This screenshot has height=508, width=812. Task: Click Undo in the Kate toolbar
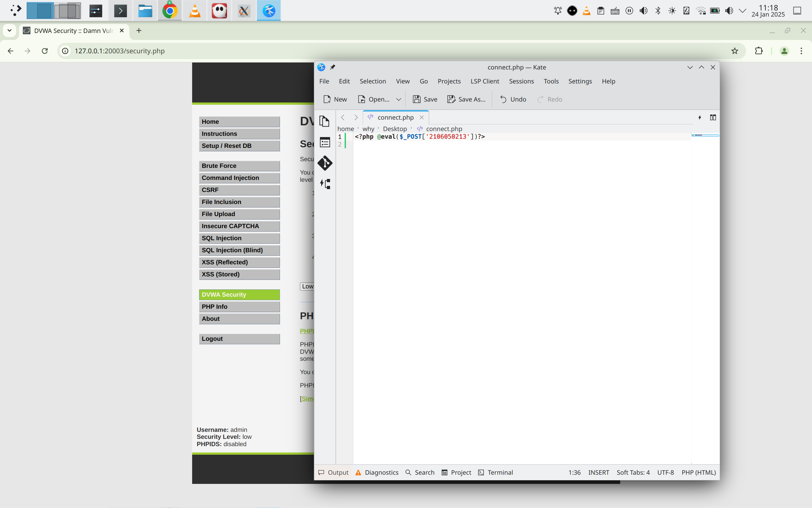coord(513,99)
